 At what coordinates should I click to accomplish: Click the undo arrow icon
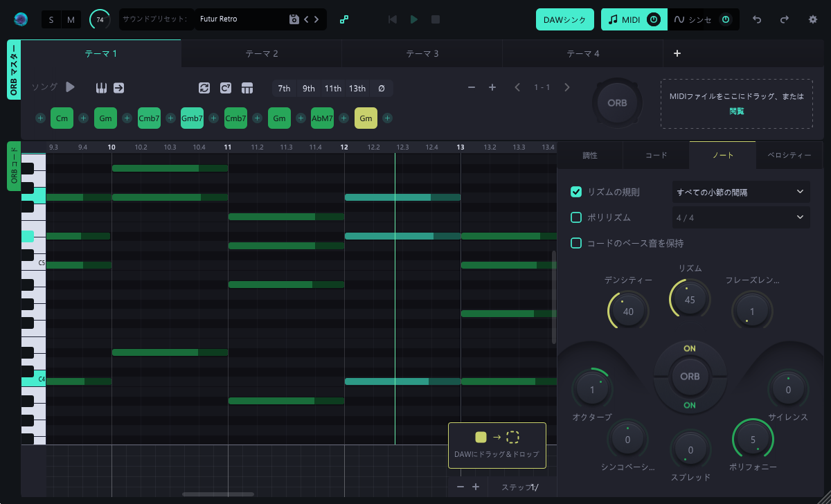(x=757, y=19)
